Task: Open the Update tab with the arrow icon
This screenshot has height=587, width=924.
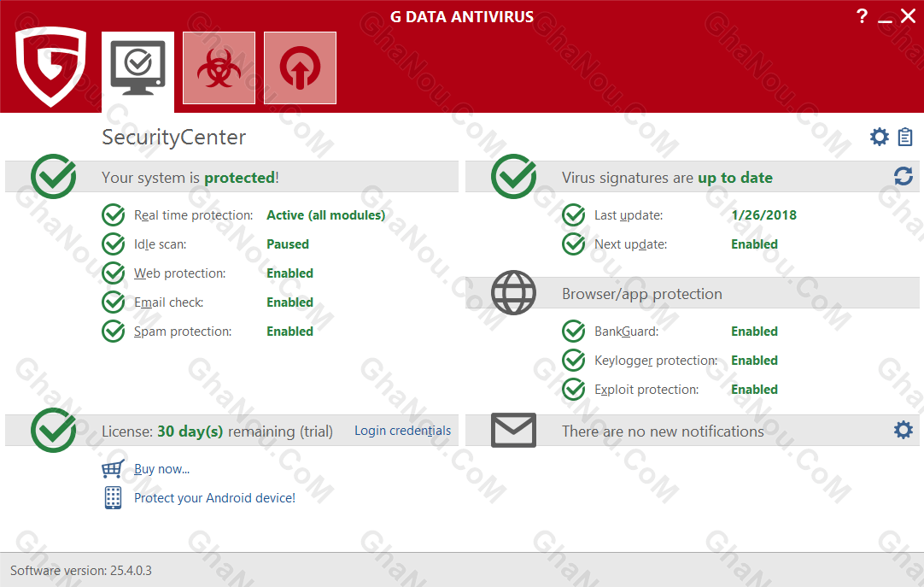Action: 300,68
